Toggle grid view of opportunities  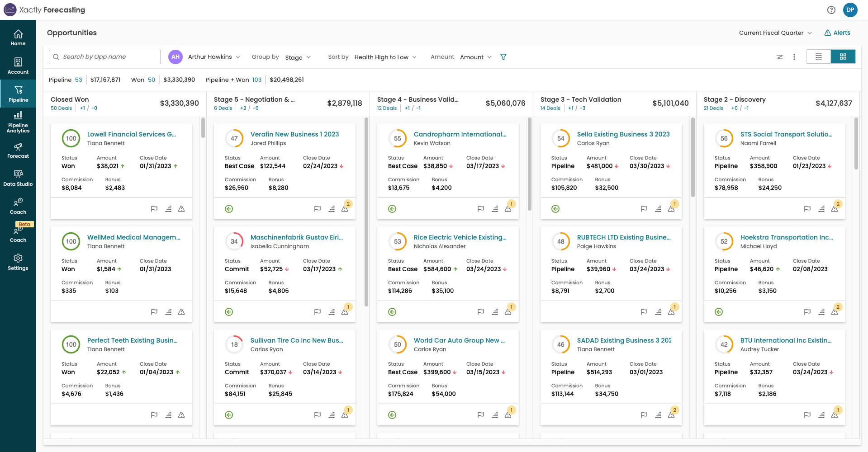tap(843, 56)
